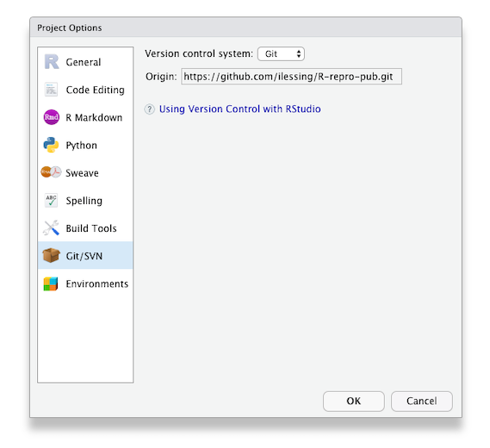Click the Environments colored blocks icon
Screen dimensions: 490x448
point(51,283)
